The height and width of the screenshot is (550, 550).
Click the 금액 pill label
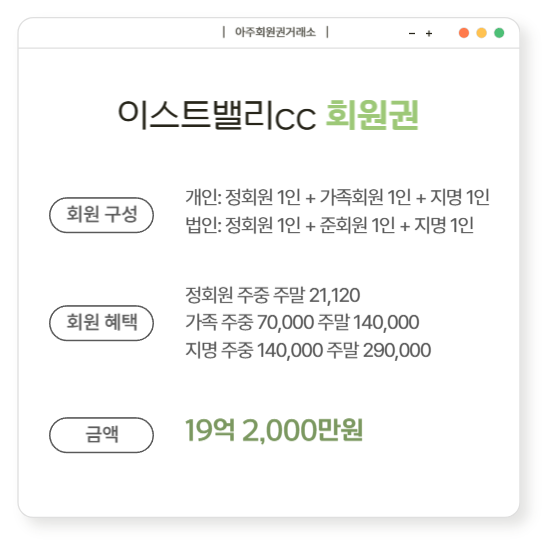[101, 435]
